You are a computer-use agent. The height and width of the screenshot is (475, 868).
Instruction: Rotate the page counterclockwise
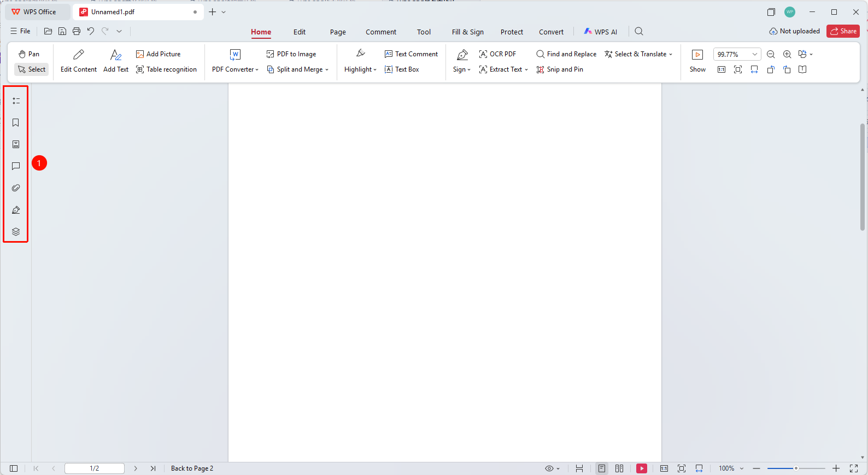(771, 69)
